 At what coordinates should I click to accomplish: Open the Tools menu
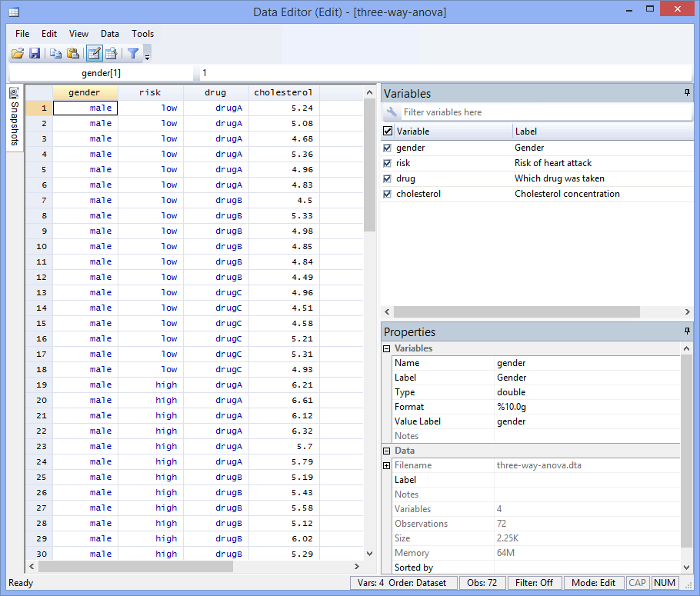coord(142,34)
